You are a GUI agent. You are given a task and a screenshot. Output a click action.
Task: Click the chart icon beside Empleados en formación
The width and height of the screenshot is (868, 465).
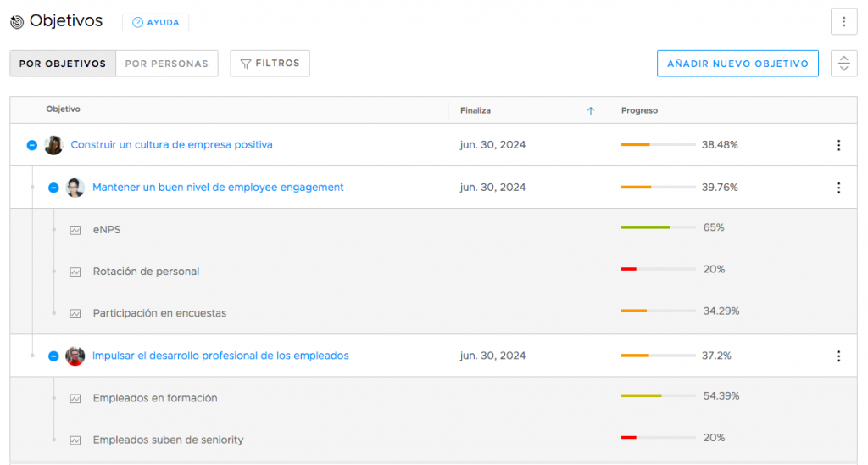coord(75,399)
